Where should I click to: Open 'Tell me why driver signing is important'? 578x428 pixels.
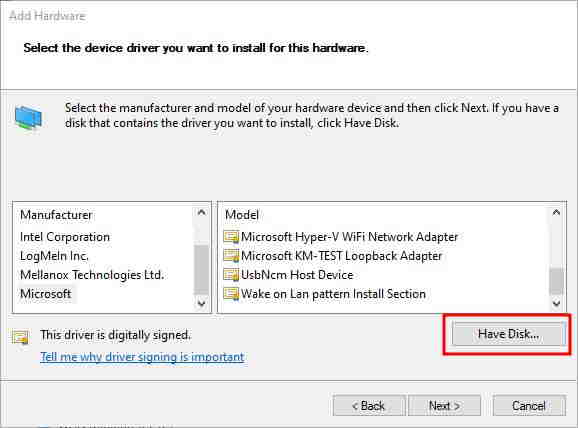[142, 357]
